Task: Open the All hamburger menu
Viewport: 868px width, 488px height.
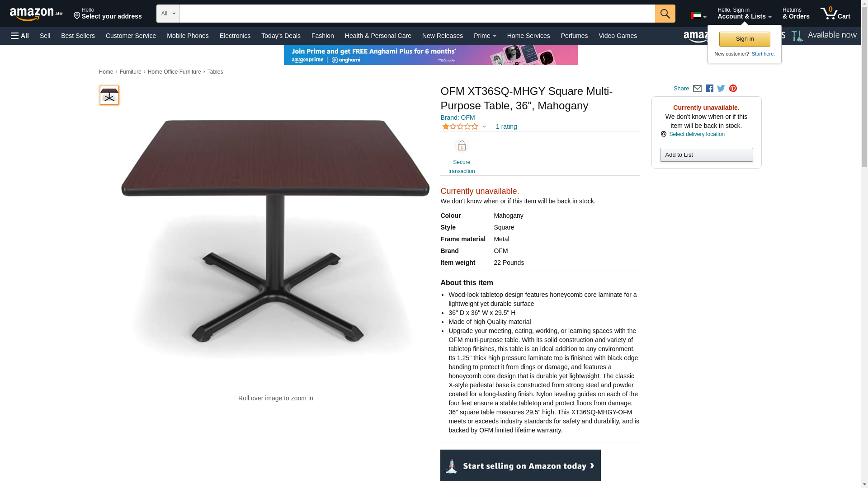Action: [20, 36]
